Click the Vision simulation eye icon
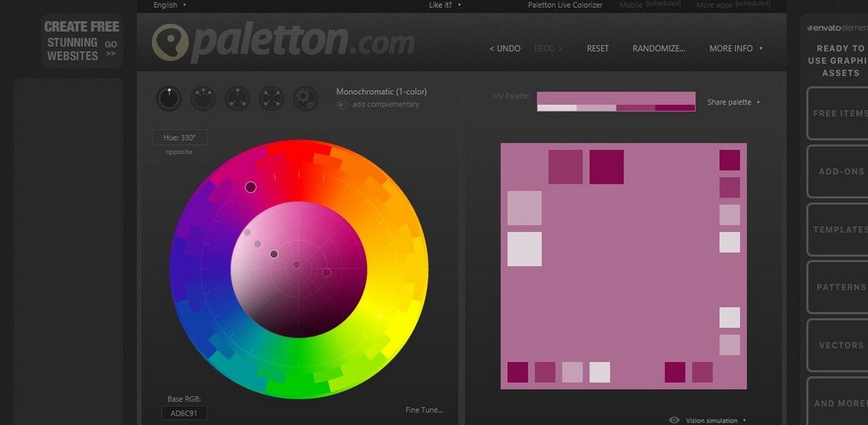 674,420
